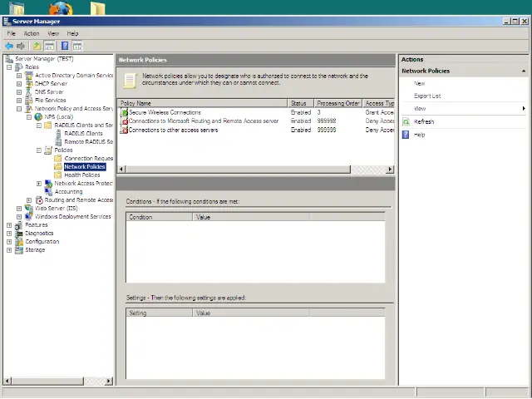
Task: Click the Health Policies folder icon
Action: (58, 175)
